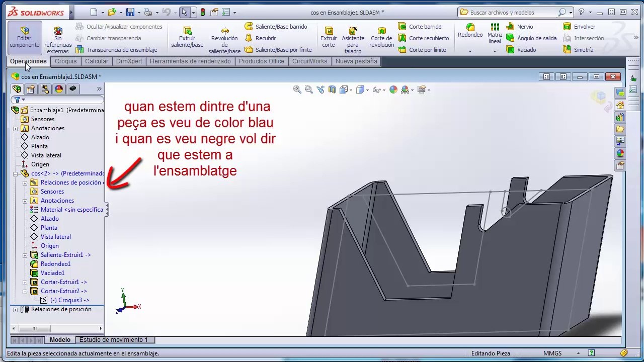Click Corte recubierto button
The image size is (644, 362).
coord(424,38)
